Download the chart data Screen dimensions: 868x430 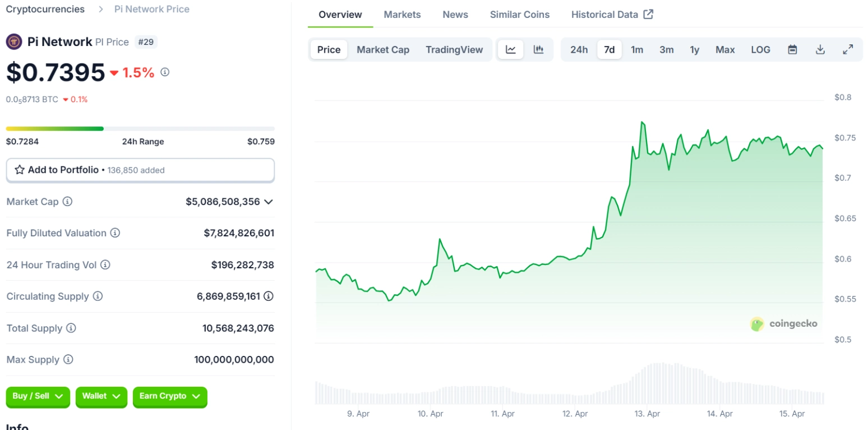click(820, 49)
